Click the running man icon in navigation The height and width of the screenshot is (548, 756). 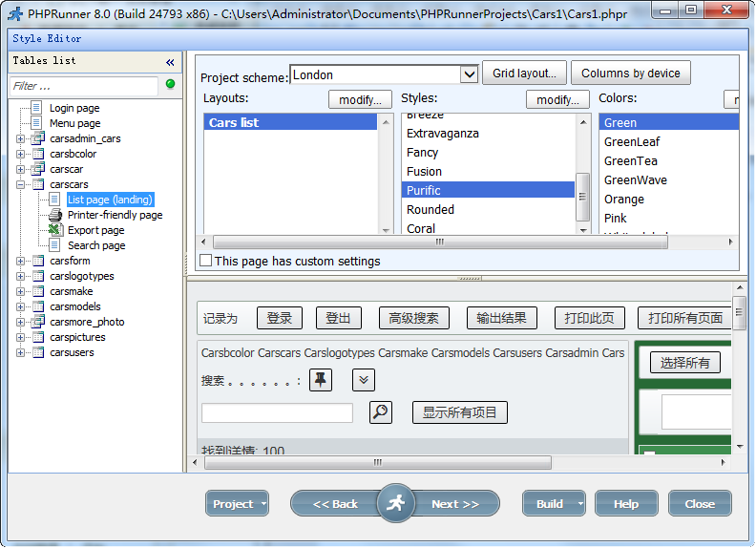point(395,503)
